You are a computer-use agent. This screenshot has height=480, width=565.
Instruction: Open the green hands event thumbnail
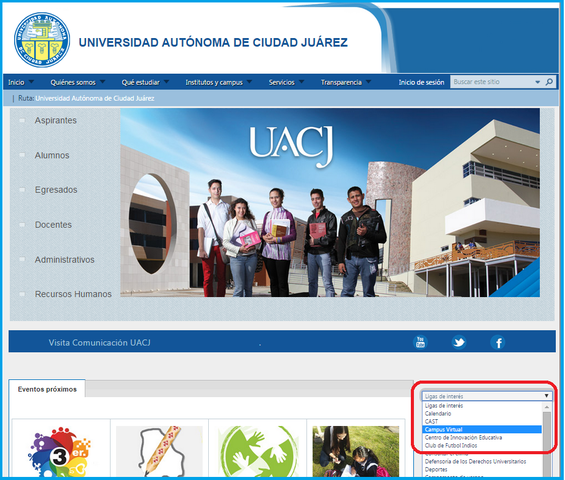[258, 452]
